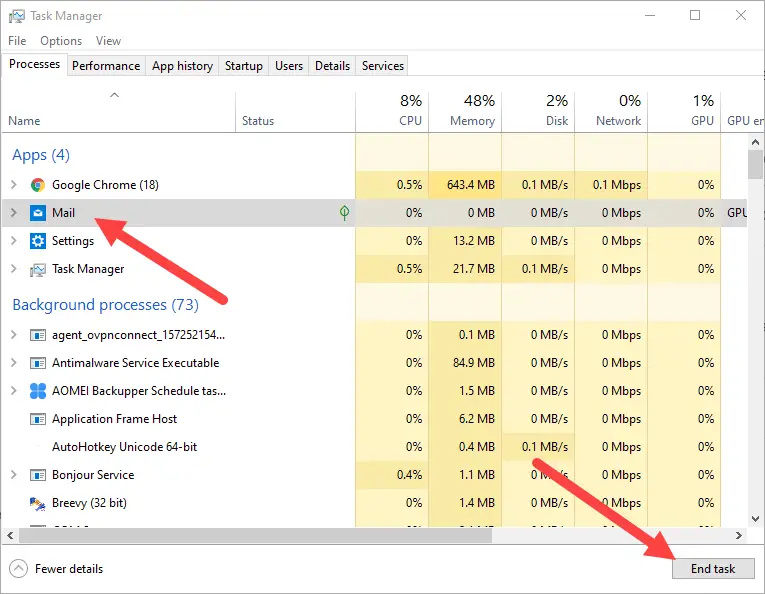
Task: Expand the Mail process row
Action: [x=14, y=213]
